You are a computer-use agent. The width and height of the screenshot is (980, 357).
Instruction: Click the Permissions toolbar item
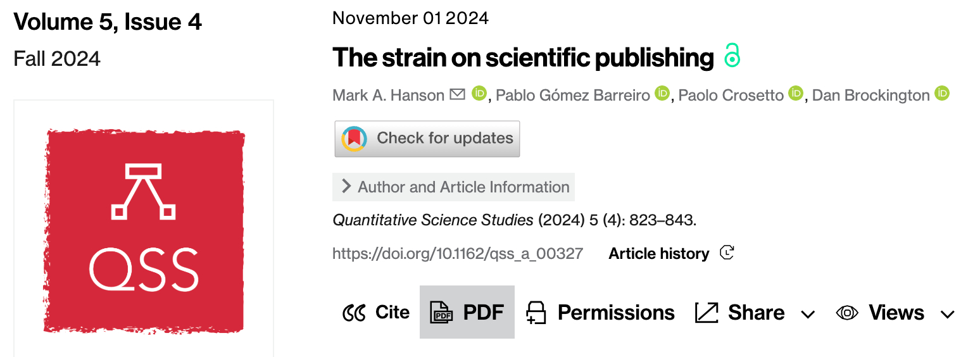600,313
